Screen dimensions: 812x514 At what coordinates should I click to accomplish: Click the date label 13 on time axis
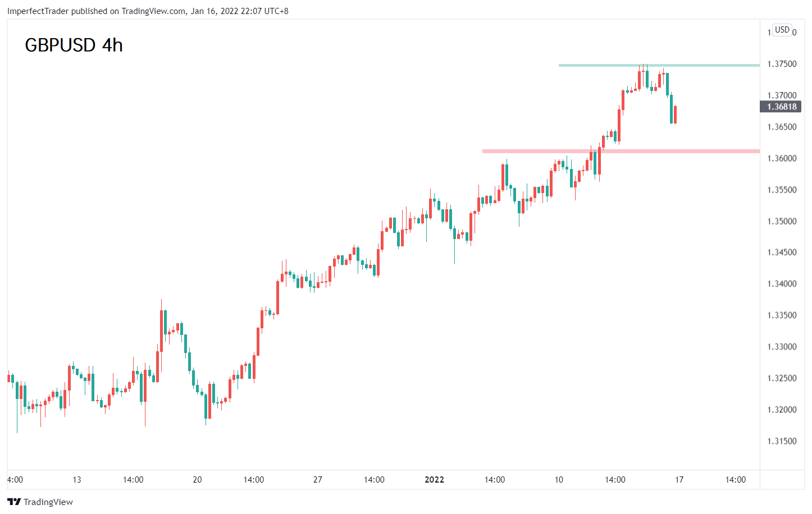pos(77,479)
